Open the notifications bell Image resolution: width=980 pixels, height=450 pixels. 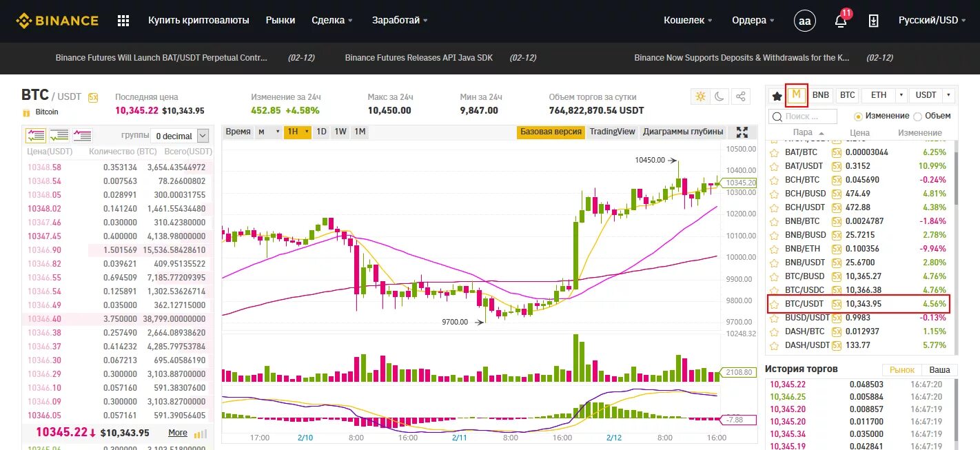841,21
